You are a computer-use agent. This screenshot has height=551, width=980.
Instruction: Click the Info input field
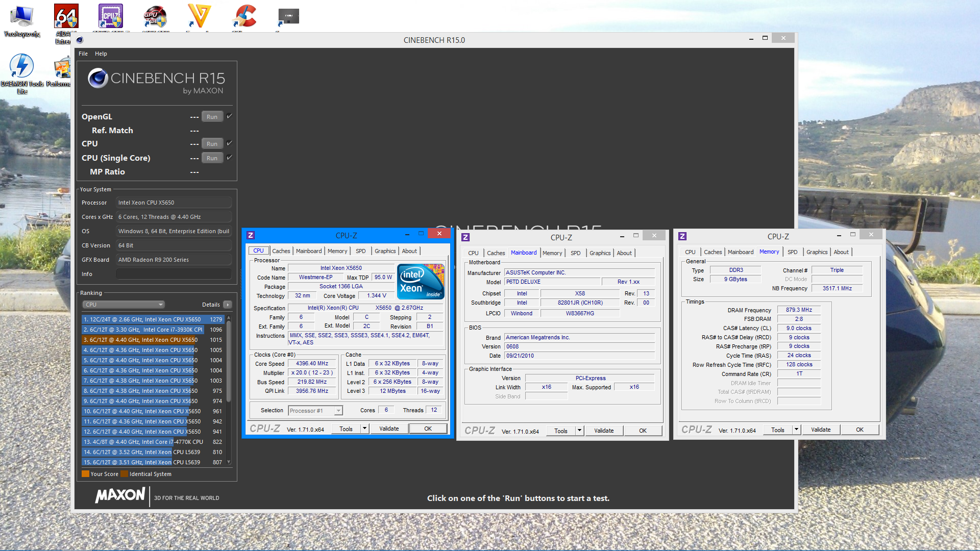174,274
